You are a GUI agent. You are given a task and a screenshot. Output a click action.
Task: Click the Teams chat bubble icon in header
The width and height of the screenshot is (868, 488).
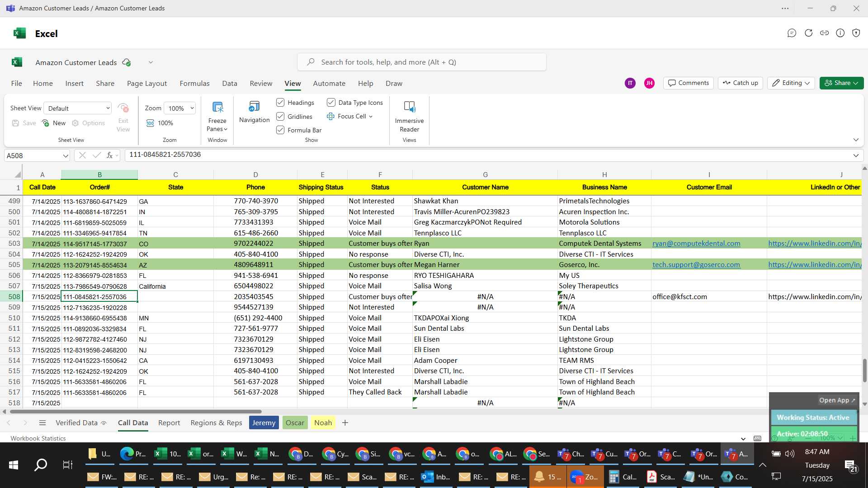[792, 33]
